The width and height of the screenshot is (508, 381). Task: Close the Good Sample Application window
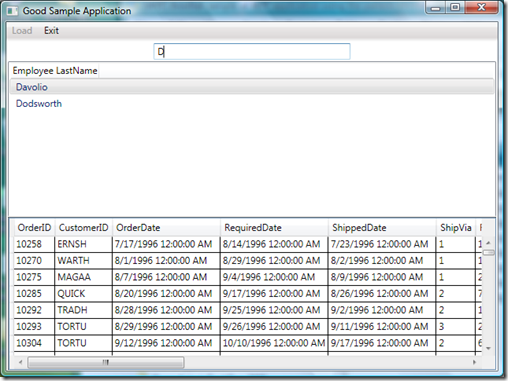click(x=481, y=7)
